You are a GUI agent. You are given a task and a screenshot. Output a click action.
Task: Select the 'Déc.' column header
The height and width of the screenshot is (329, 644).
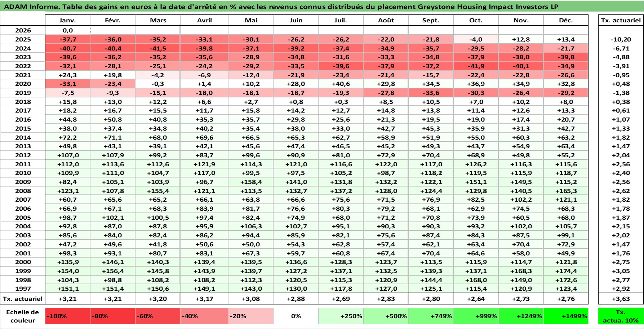coord(566,20)
